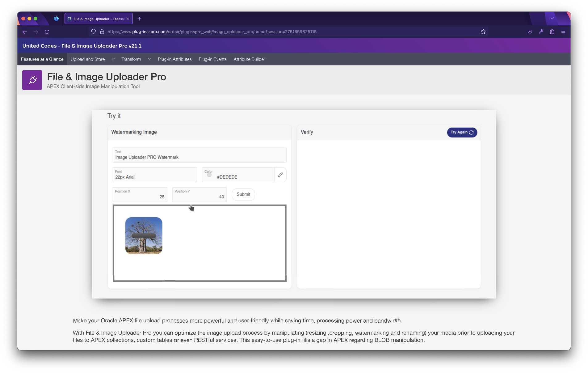This screenshot has width=588, height=373.
Task: Bookmark this page with the star icon
Action: [483, 32]
